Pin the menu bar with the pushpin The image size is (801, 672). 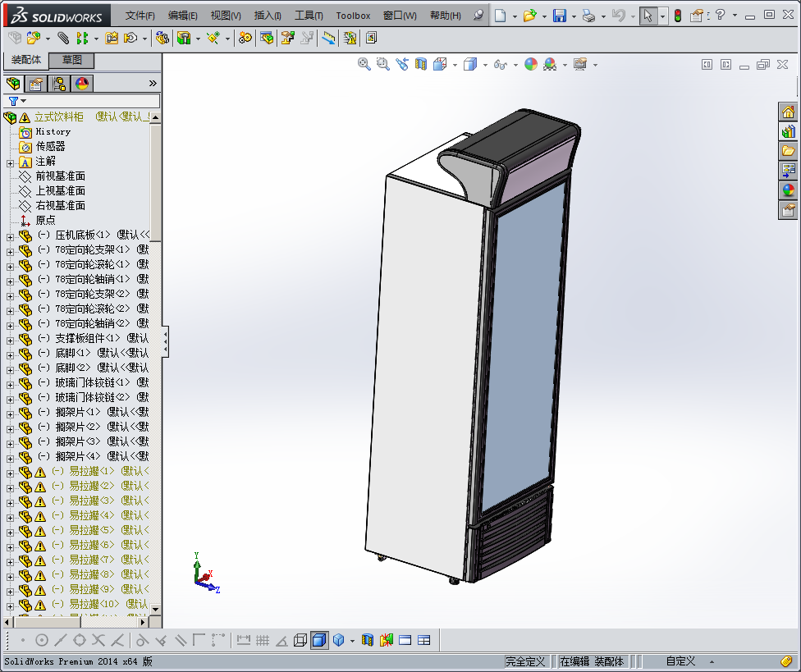tap(478, 16)
